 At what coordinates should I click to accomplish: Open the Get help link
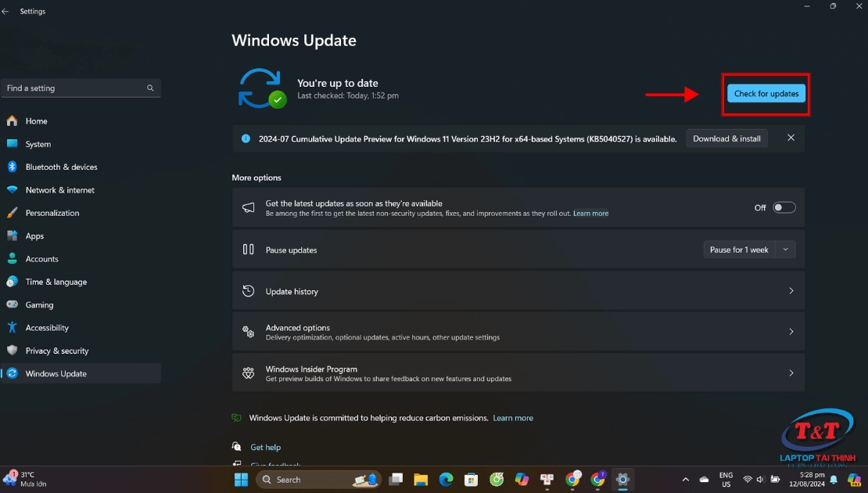(265, 447)
